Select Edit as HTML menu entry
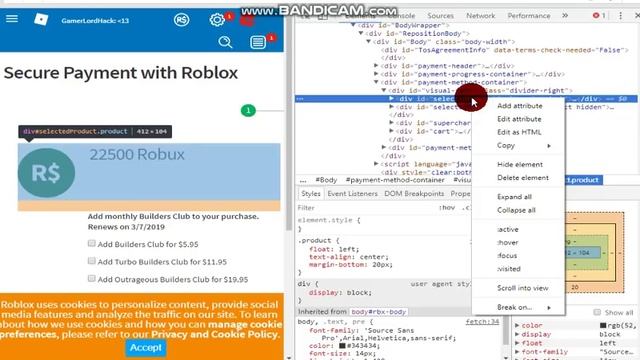640x360 pixels. pos(518,132)
